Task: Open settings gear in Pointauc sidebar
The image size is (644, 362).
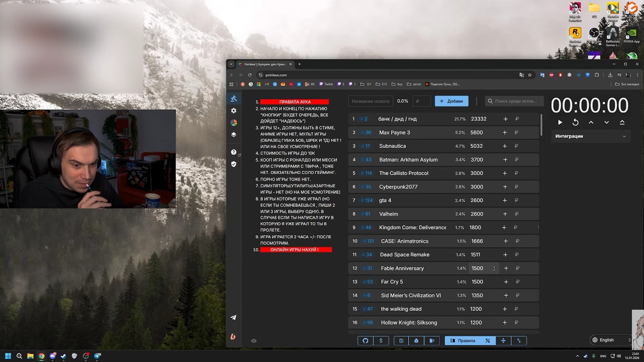Action: point(234,111)
